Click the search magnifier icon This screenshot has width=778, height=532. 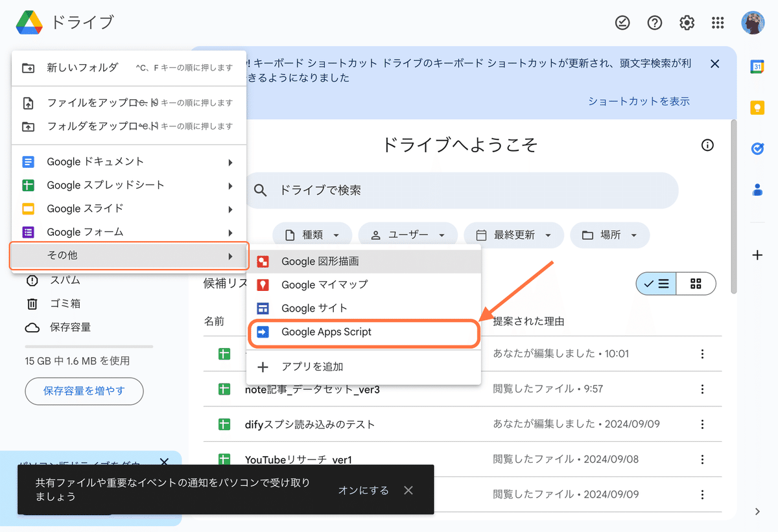(261, 191)
